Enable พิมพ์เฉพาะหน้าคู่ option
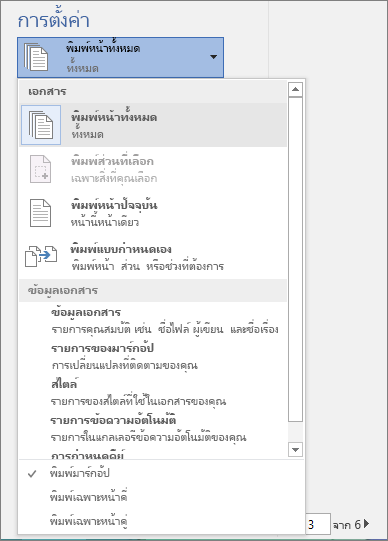388x541 pixels. [x=161, y=521]
